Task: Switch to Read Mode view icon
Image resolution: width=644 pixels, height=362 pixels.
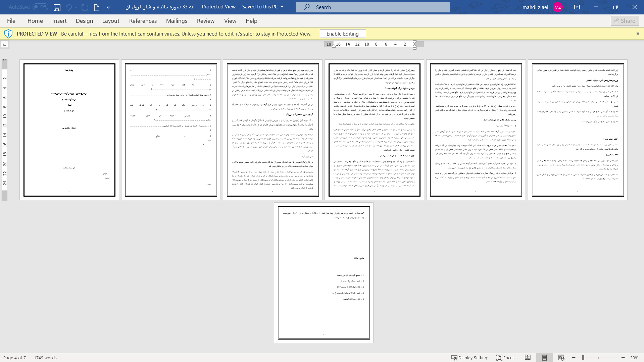Action: click(x=528, y=358)
